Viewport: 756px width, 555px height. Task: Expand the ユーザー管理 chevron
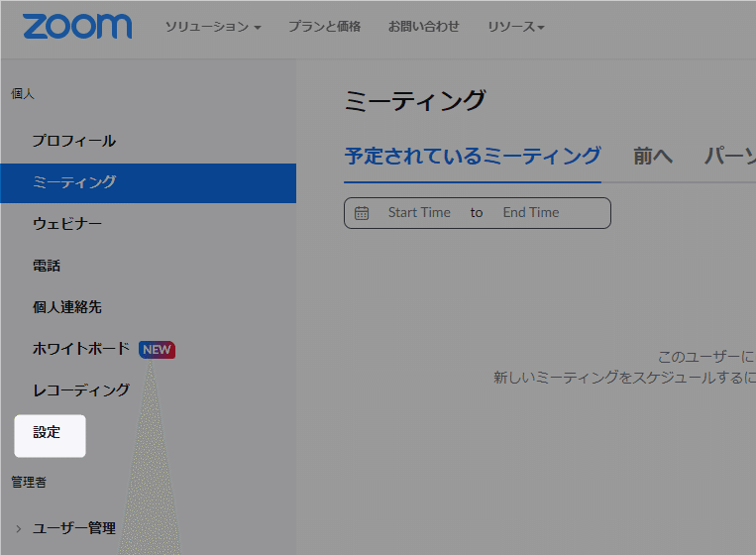[19, 528]
